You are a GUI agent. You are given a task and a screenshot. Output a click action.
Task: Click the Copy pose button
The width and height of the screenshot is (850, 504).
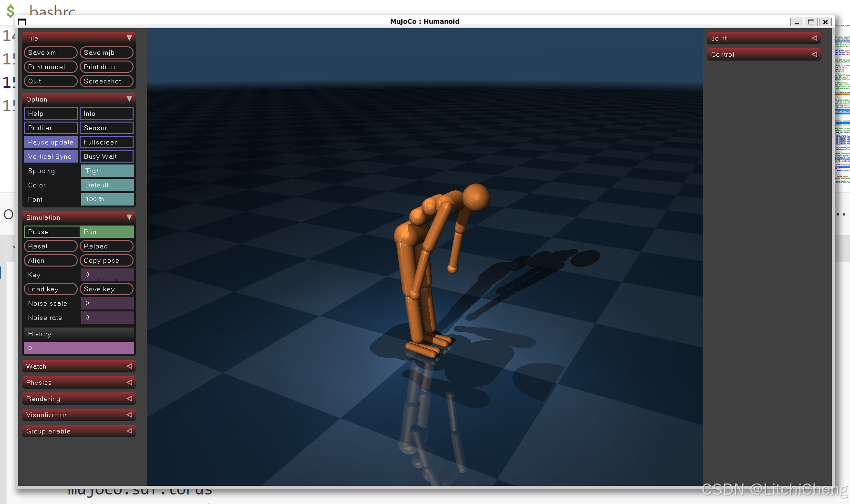click(x=106, y=260)
